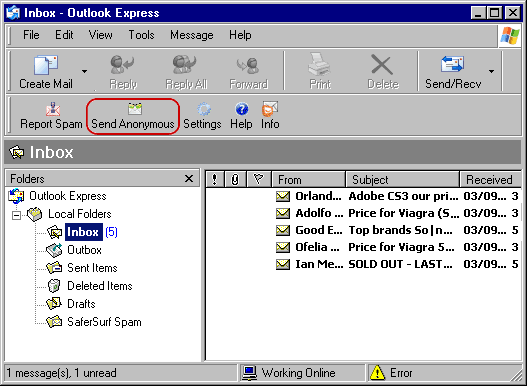Click the SaferSurf Spam folder icon
This screenshot has height=386, width=527.
click(54, 322)
